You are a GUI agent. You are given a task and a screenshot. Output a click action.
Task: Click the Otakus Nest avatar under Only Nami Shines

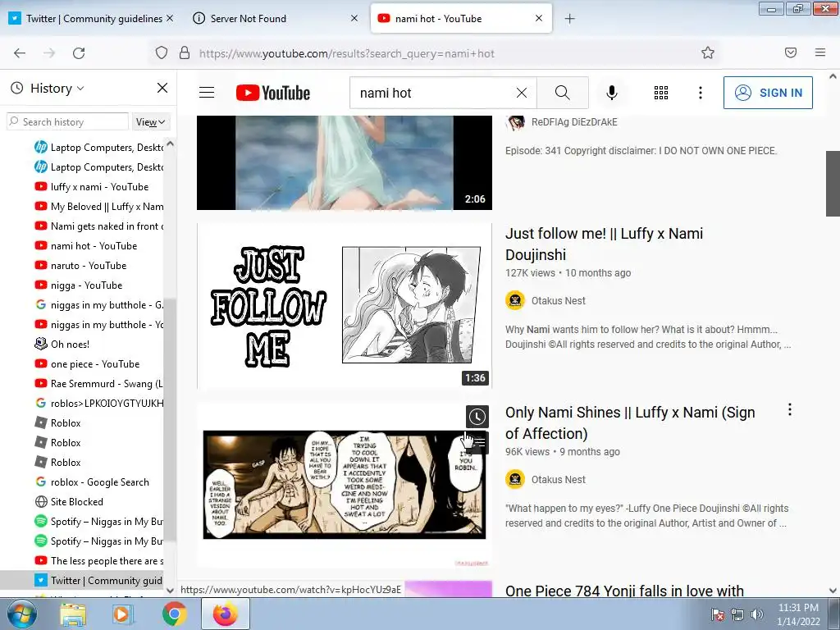point(515,479)
